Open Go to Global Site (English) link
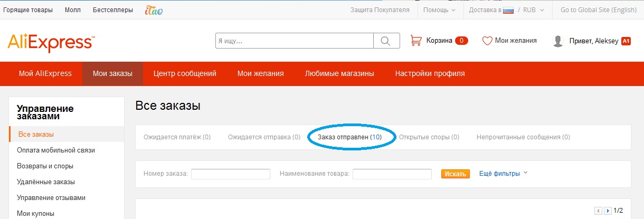This screenshot has height=219, width=644. [598, 10]
